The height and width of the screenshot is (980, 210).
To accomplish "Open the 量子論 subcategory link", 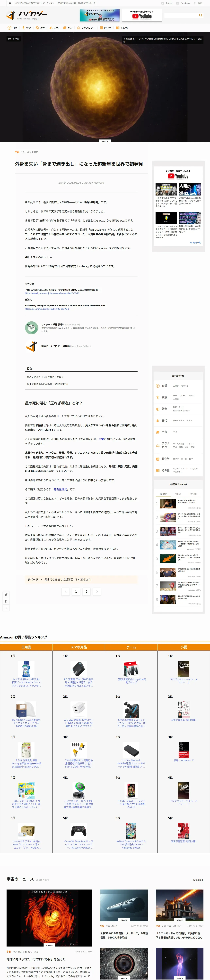I will click(184, 459).
